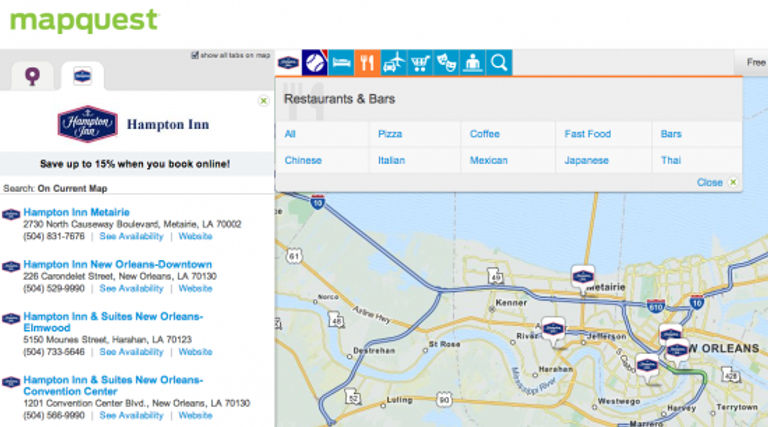Screen dimensions: 768x427
Task: Click the magnifying glass search icon
Action: point(499,63)
